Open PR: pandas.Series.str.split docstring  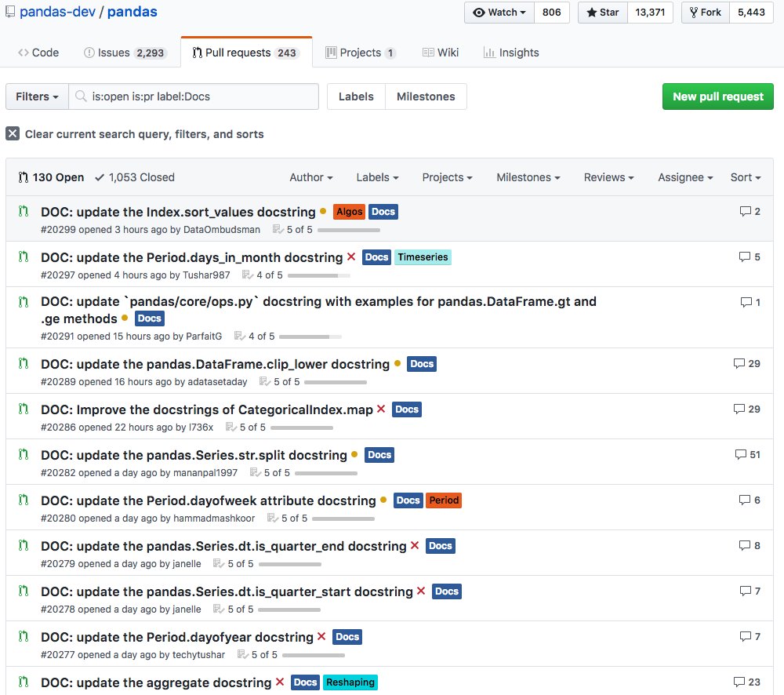pos(194,455)
